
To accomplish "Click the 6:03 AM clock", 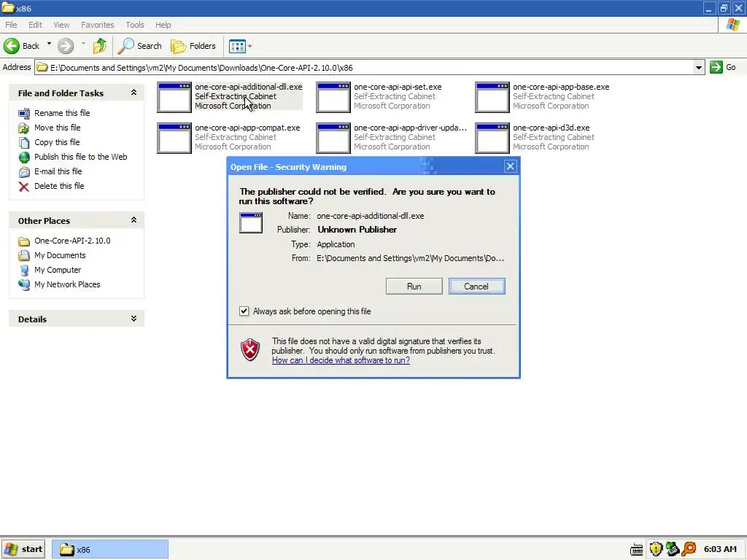I will (x=720, y=549).
